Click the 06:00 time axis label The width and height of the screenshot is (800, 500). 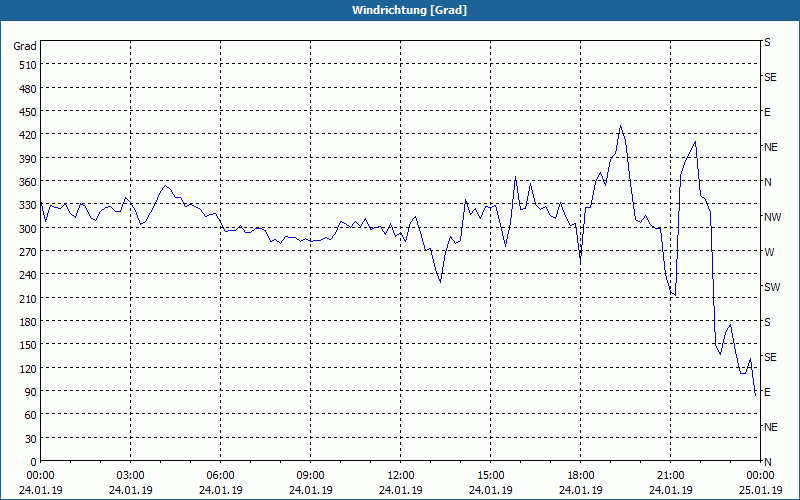220,476
